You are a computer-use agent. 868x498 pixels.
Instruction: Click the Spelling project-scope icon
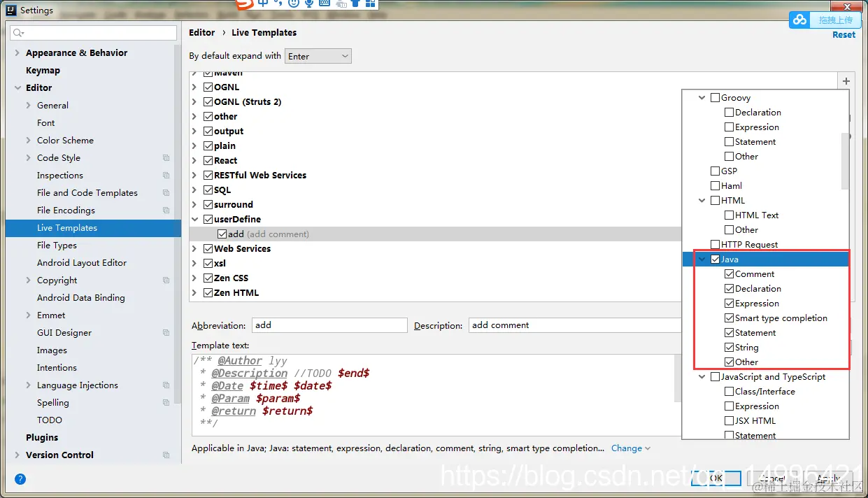coord(166,403)
